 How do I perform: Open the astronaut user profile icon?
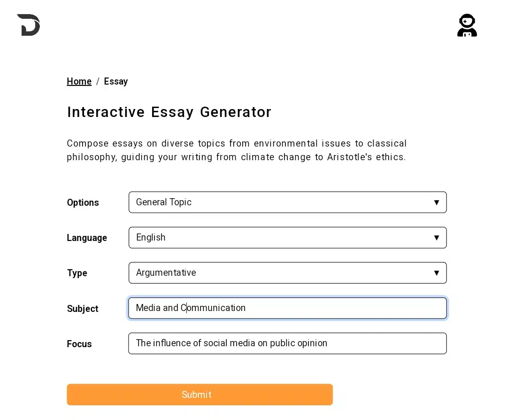[x=467, y=25]
